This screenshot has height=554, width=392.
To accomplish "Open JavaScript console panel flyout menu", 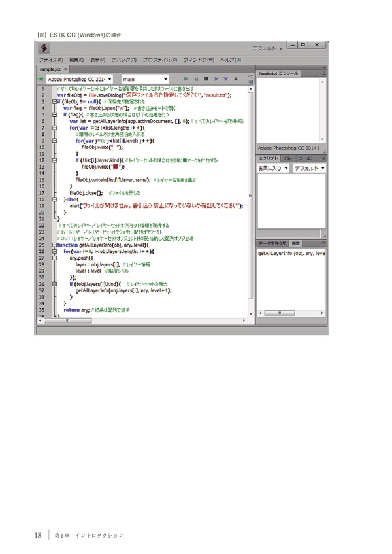I will click(x=323, y=73).
